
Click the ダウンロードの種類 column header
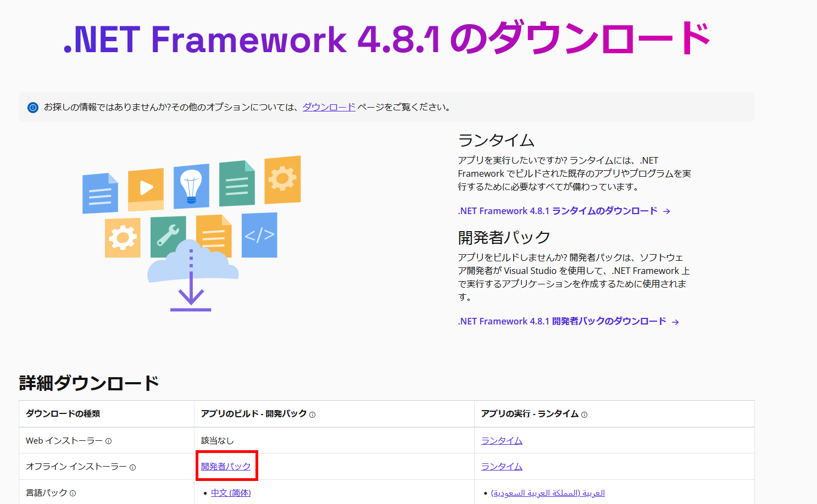pos(63,413)
